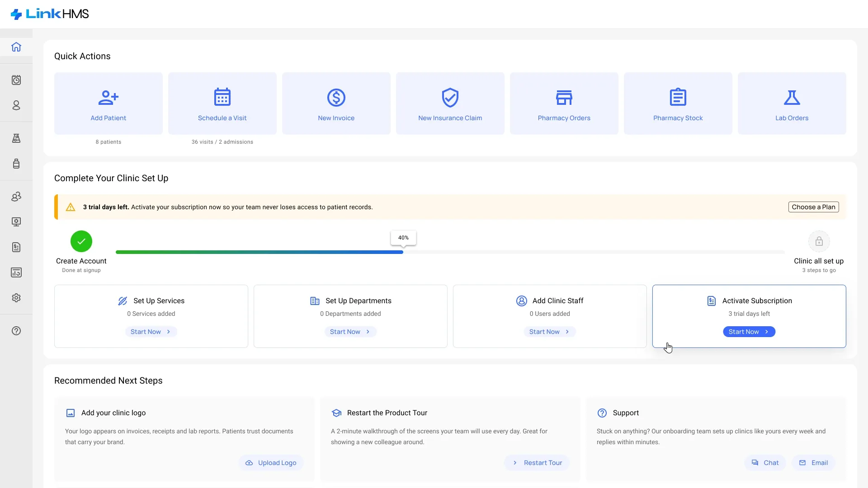Screen dimensions: 868x488
Task: Click the "36 visits / 2 admissions" text
Action: click(222, 142)
